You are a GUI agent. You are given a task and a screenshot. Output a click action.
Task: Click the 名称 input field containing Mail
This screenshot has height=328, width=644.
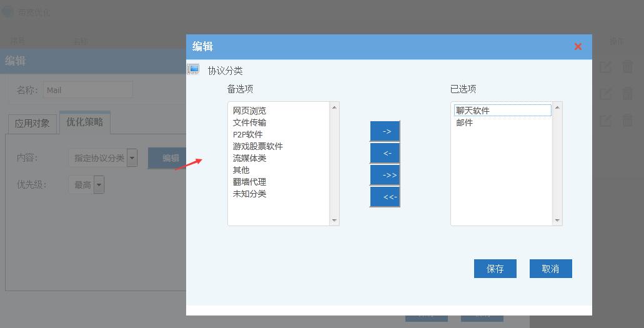point(88,90)
